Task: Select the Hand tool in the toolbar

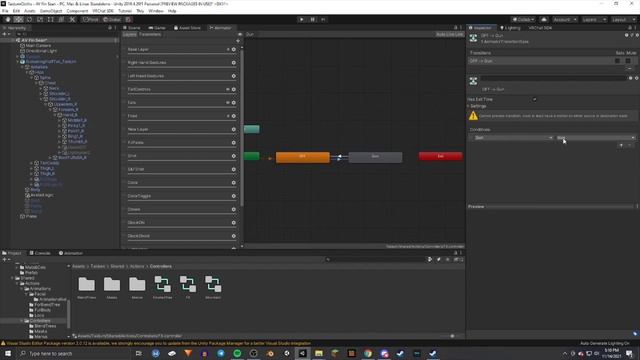Action: (x=8, y=20)
